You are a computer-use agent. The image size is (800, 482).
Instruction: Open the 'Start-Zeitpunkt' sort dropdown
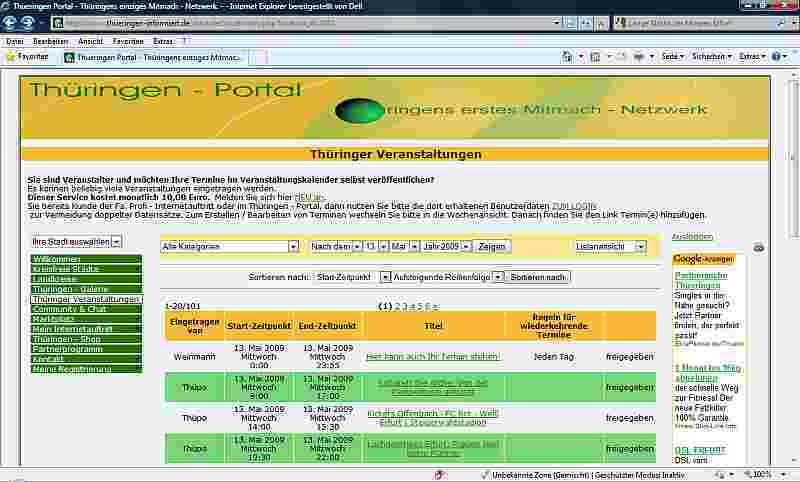point(344,276)
